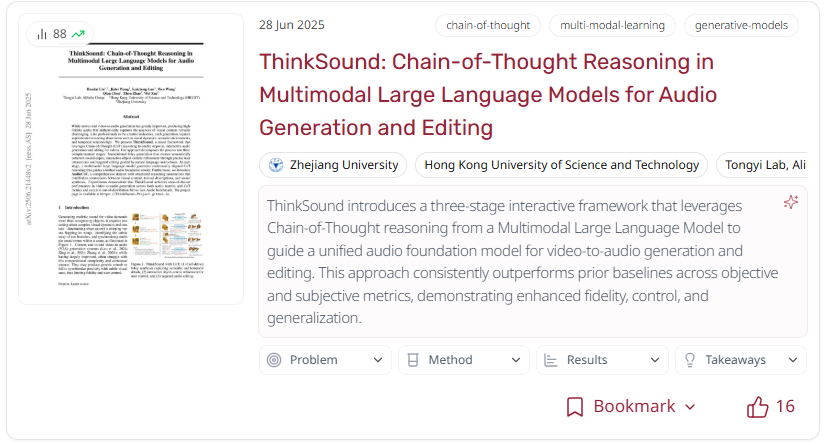Expand the Results section chevron
The height and width of the screenshot is (445, 825).
pyautogui.click(x=653, y=360)
